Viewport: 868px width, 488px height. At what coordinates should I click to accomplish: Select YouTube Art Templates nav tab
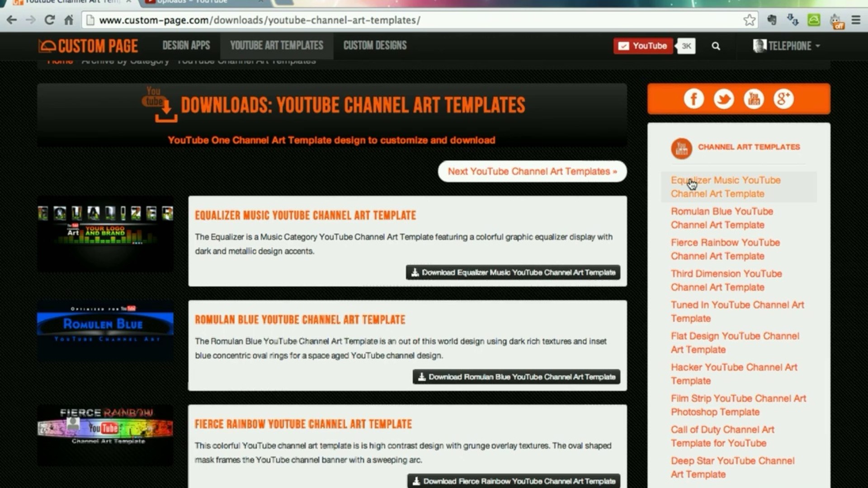coord(277,46)
